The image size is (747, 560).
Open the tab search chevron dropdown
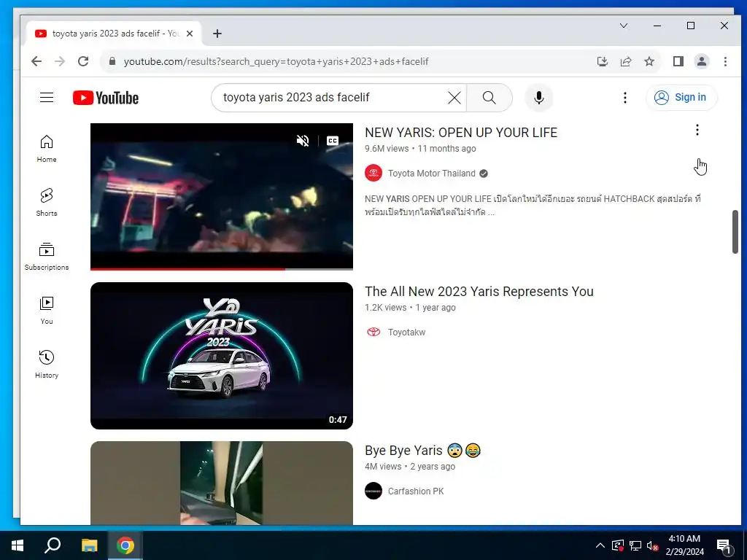(x=624, y=26)
